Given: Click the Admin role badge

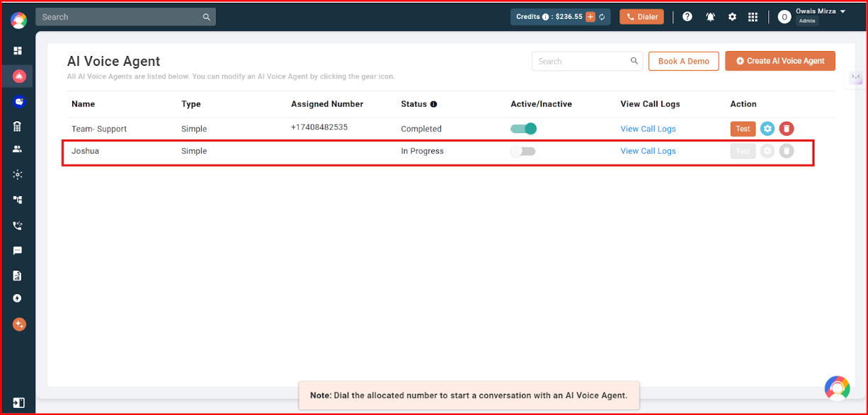Looking at the screenshot, I should 807,21.
